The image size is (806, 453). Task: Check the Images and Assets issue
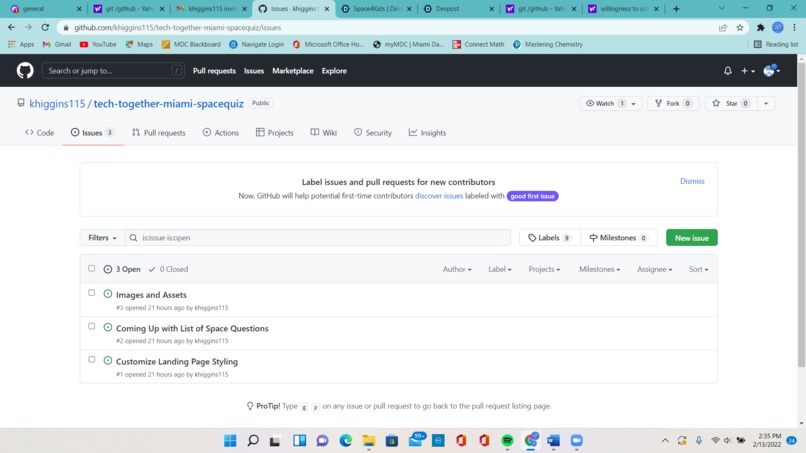point(91,293)
